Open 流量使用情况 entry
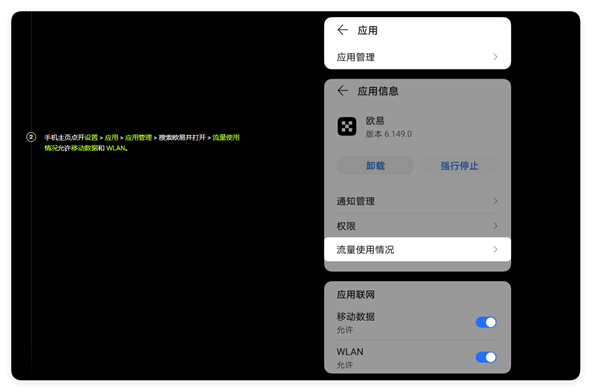The image size is (591, 391). tap(417, 249)
